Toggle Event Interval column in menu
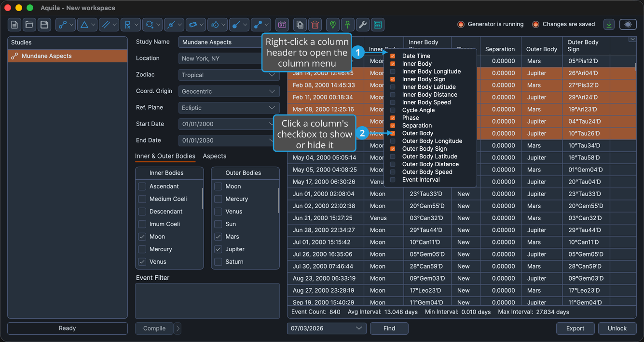Screen dimensions: 644x342 pyautogui.click(x=393, y=180)
